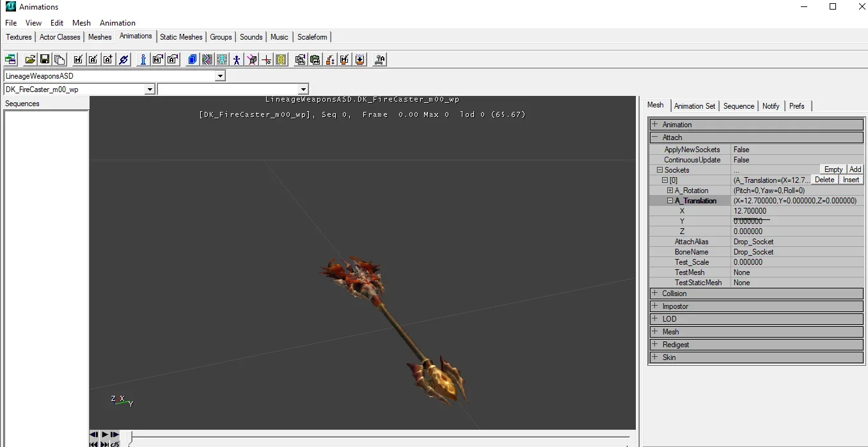Click the green package 'M' toolbar icon

pos(315,59)
